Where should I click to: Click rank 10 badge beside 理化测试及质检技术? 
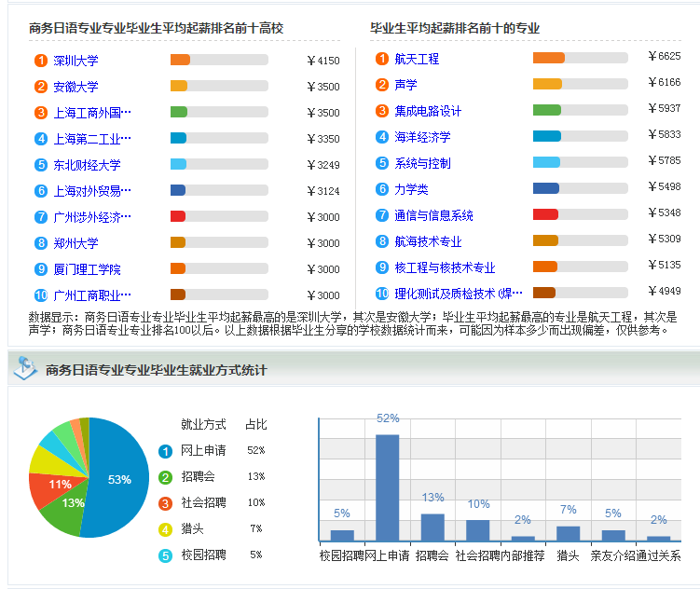pos(382,294)
